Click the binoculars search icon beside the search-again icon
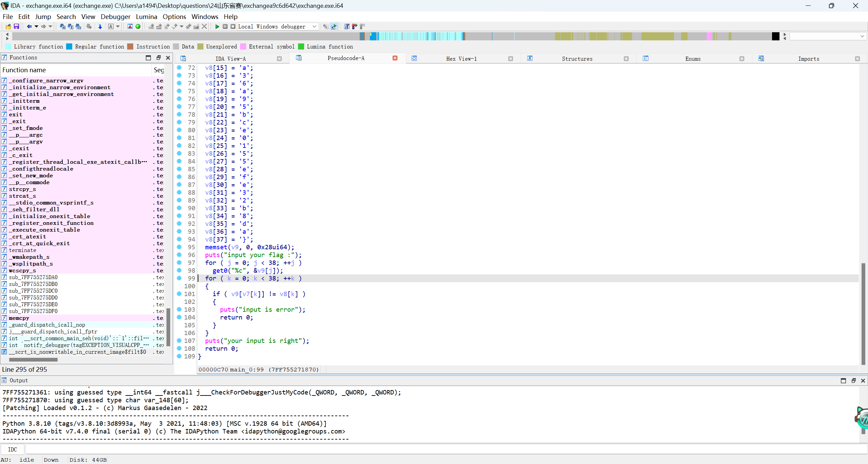 click(x=78, y=26)
